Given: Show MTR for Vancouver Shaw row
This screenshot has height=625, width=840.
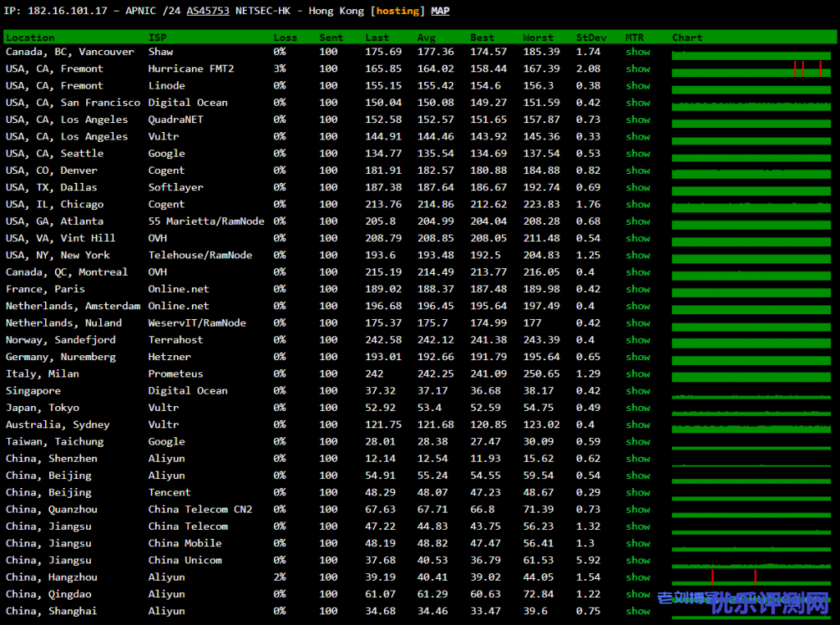Looking at the screenshot, I should point(637,52).
